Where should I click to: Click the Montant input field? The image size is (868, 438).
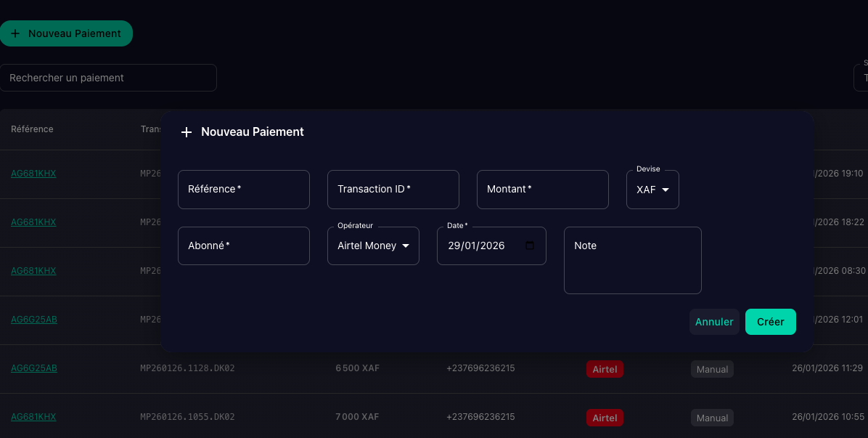542,189
